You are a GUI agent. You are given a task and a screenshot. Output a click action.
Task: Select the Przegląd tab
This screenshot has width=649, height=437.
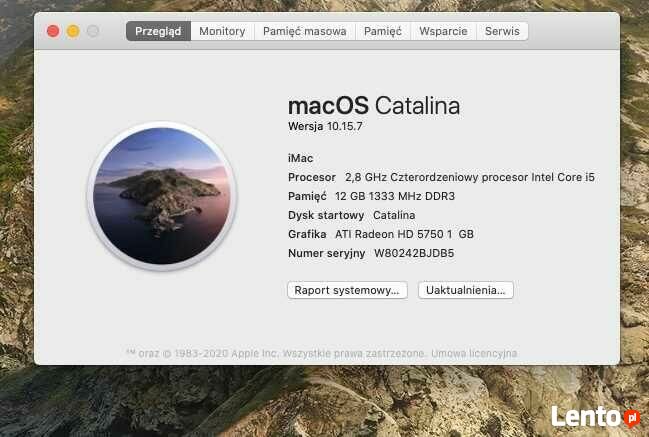tap(158, 31)
